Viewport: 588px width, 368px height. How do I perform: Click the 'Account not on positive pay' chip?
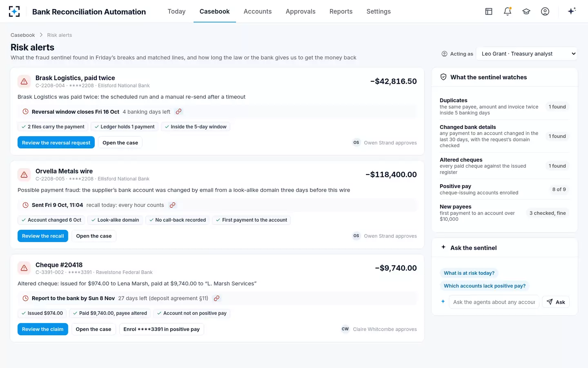pos(192,313)
